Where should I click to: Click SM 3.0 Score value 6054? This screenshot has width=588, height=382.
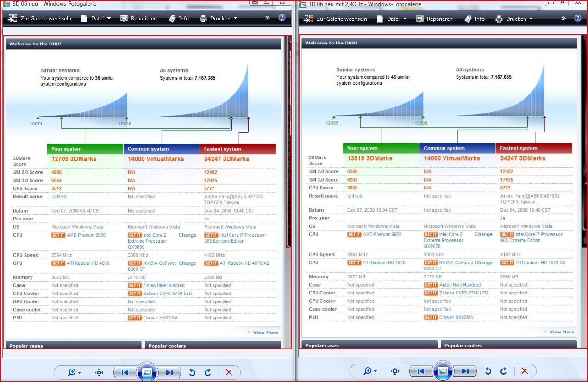pyautogui.click(x=56, y=181)
